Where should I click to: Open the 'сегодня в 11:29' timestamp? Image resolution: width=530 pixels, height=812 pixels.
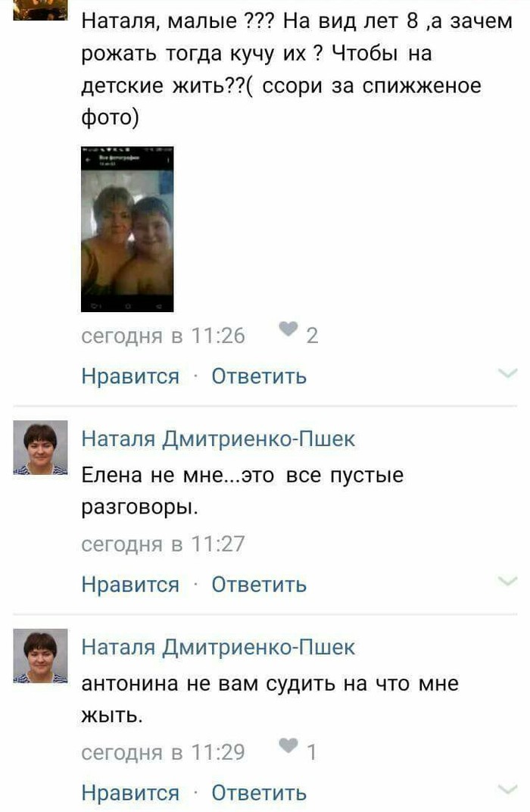[x=163, y=752]
